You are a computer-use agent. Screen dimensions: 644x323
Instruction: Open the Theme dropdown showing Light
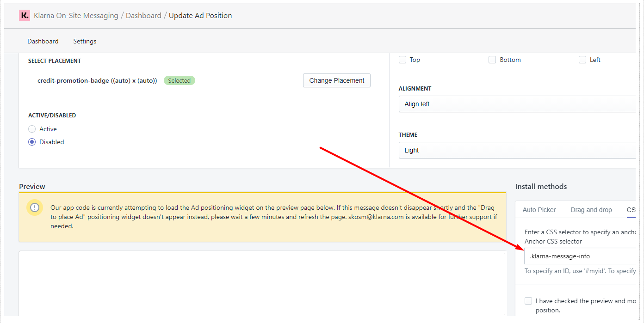pos(517,150)
